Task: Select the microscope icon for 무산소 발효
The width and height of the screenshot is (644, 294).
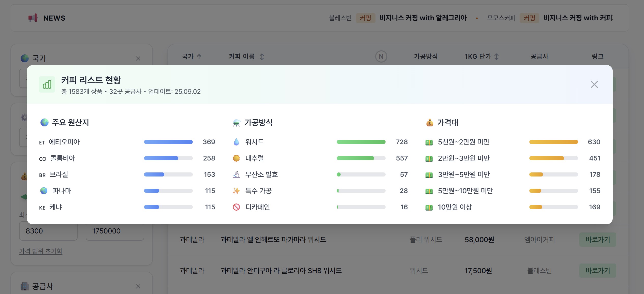Action: click(x=237, y=174)
